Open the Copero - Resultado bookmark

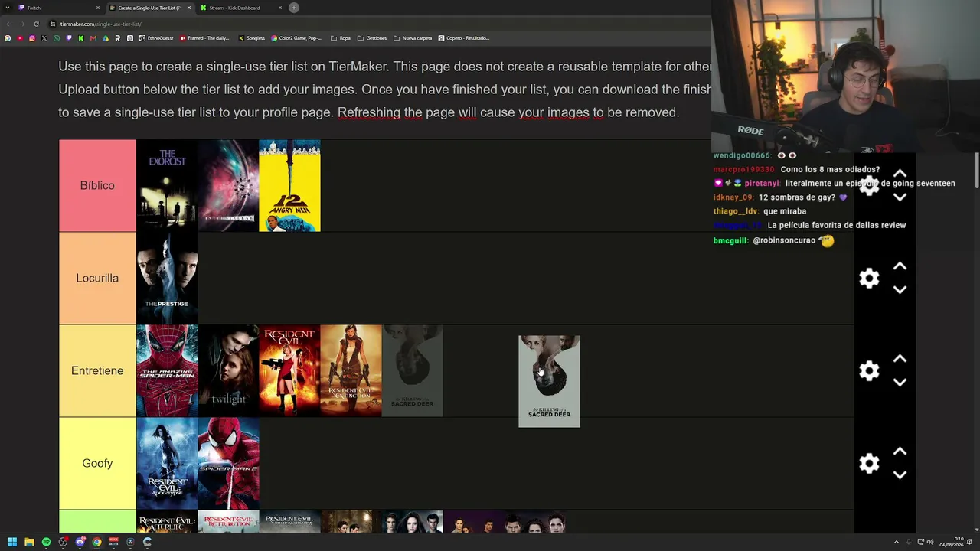tap(464, 38)
